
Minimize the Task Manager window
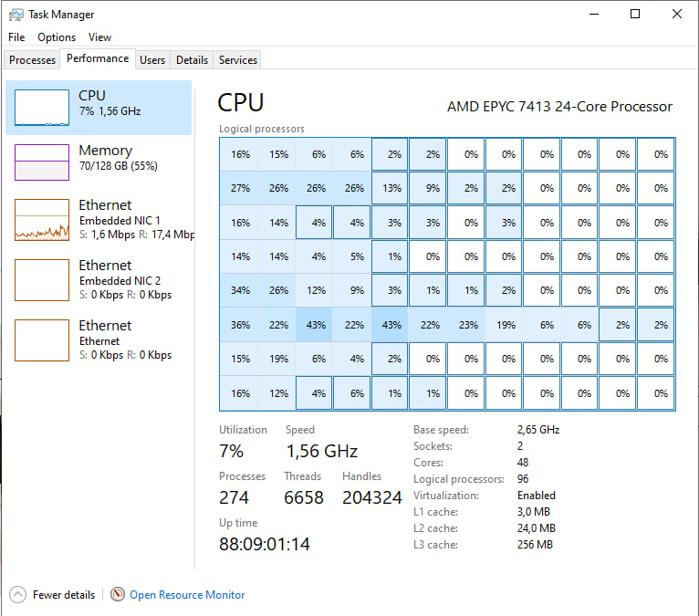tap(594, 15)
